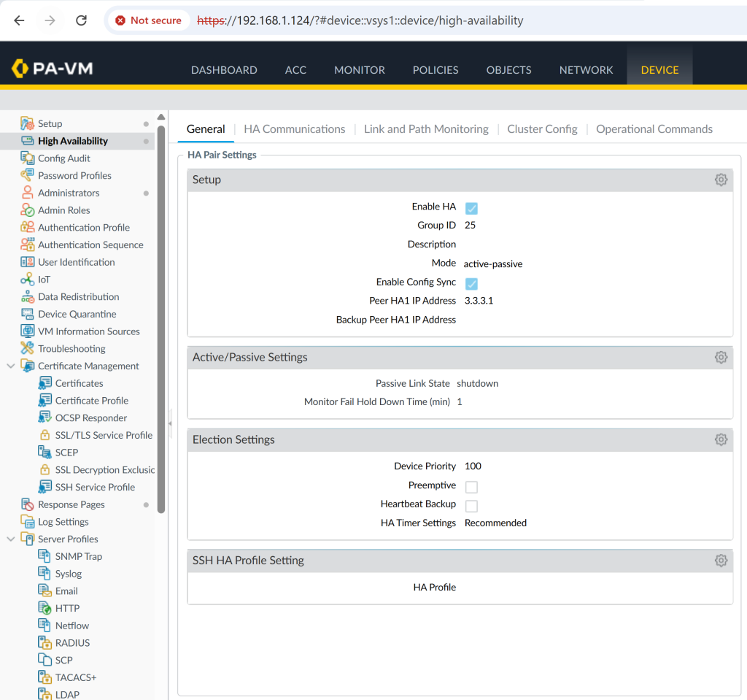The height and width of the screenshot is (700, 747).
Task: Check the Preemptive checkbox
Action: pos(471,487)
